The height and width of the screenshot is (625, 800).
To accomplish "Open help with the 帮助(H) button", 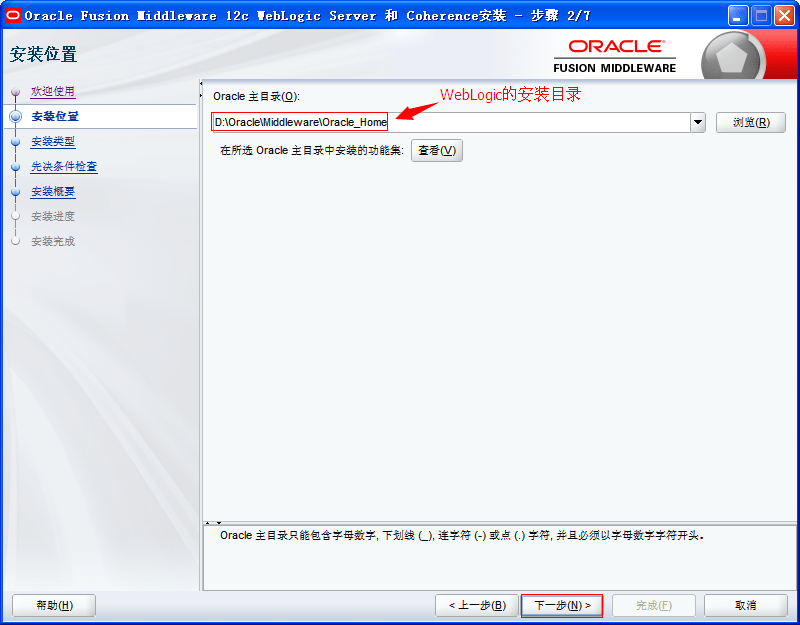I will 54,605.
